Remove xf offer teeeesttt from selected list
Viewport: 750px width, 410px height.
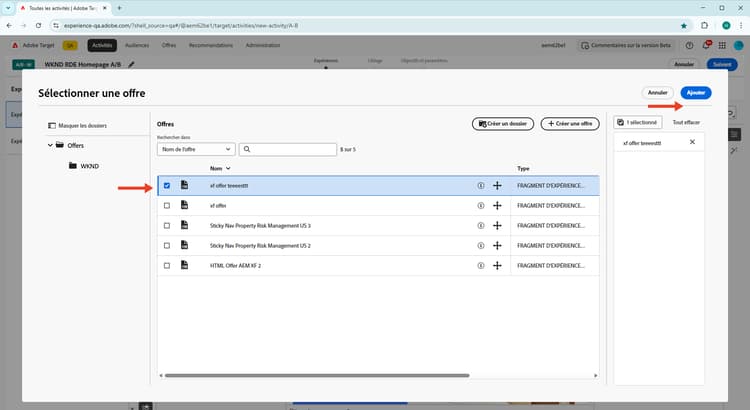(x=692, y=142)
